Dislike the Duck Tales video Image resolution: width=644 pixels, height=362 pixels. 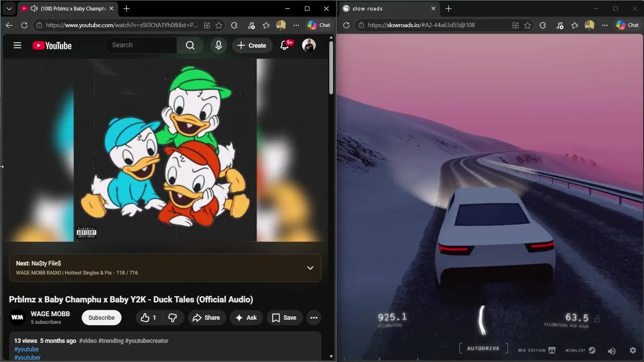[x=173, y=318]
